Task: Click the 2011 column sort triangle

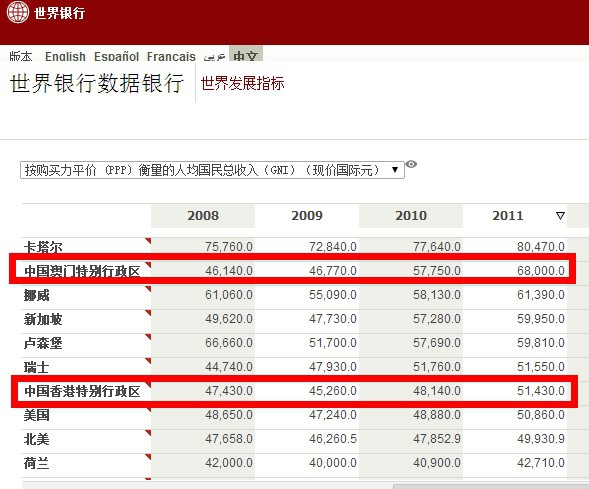Action: [560, 216]
